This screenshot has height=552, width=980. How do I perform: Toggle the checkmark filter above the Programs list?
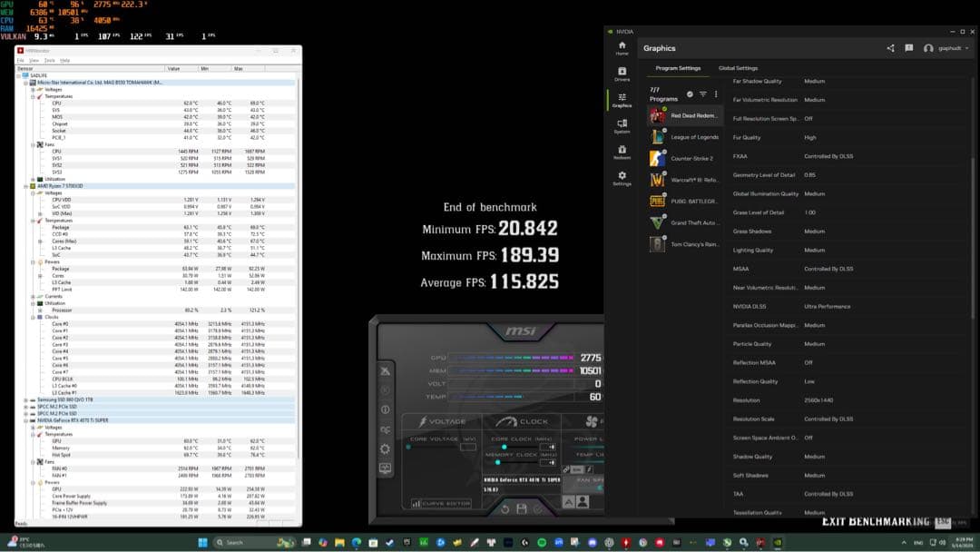coord(690,94)
